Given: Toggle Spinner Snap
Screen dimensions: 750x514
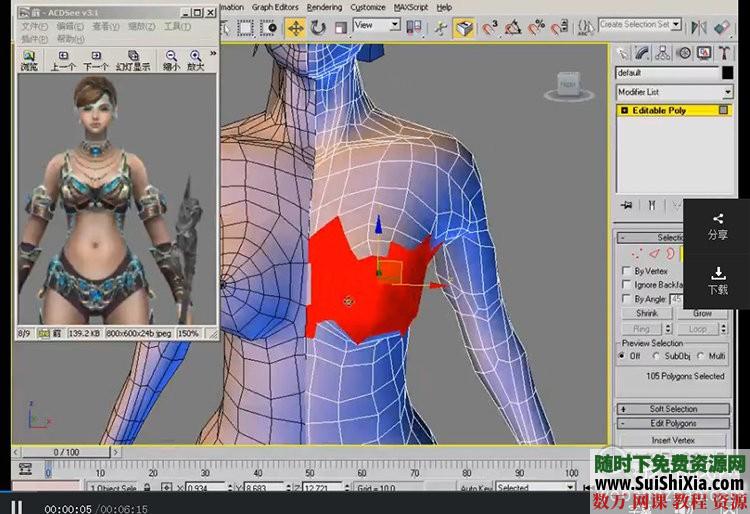Looking at the screenshot, I should [x=559, y=28].
